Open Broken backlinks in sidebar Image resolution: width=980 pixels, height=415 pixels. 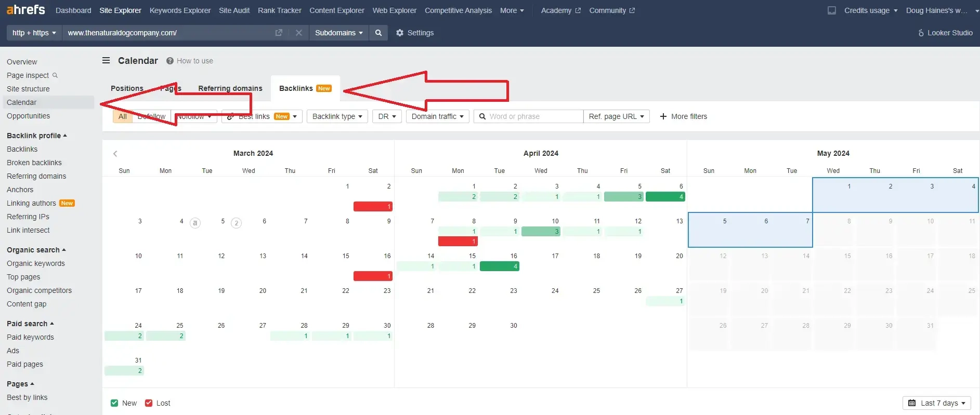click(34, 163)
